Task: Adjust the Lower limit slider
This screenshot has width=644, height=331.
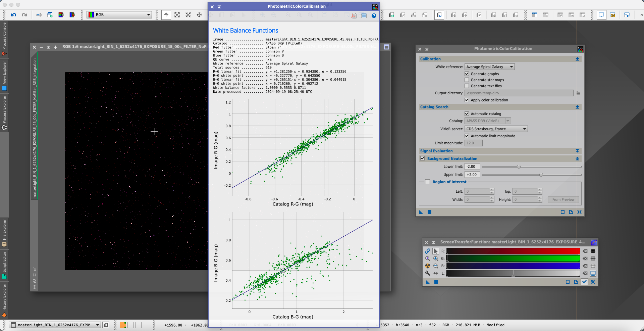Action: (531, 167)
